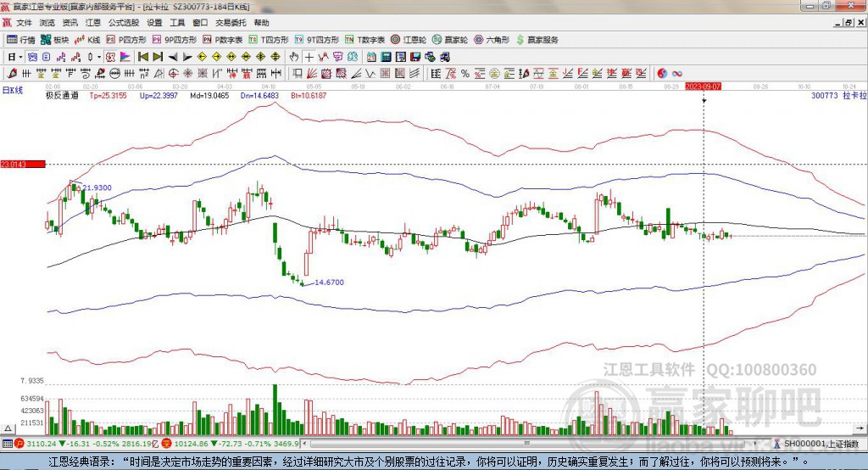The image size is (868, 470).
Task: Click the grid icon at status bar start
Action: (x=7, y=444)
